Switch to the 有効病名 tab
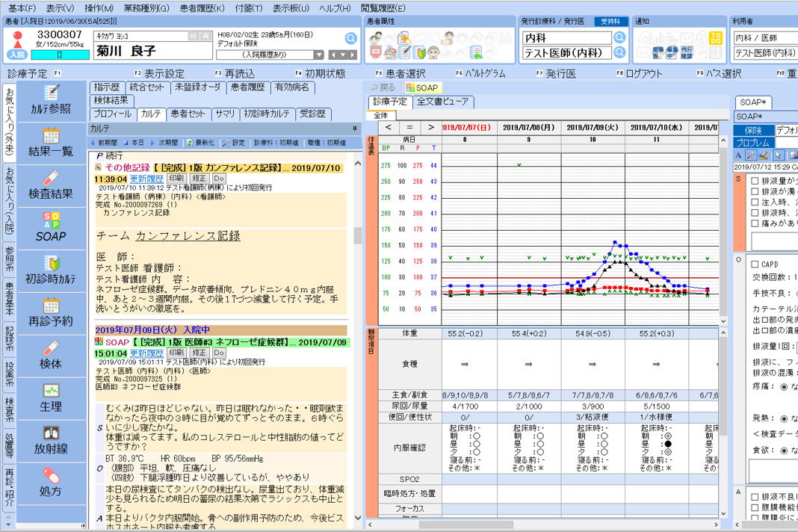The width and height of the screenshot is (798, 532). 292,87
